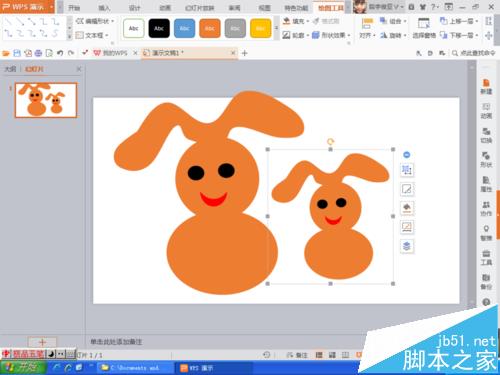Close the 我的WPS tab

pyautogui.click(x=135, y=53)
